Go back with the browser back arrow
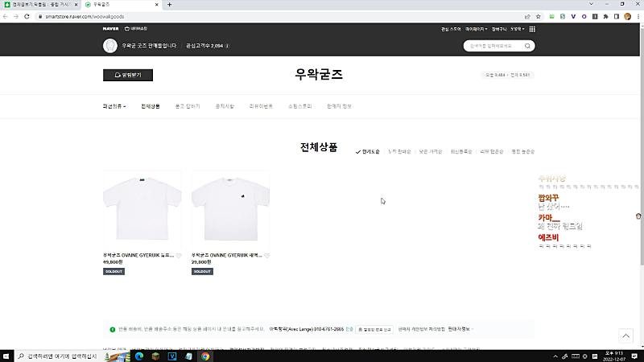The height and width of the screenshot is (362, 644). click(x=6, y=16)
